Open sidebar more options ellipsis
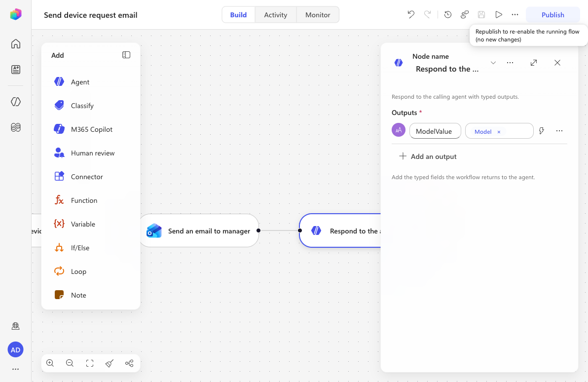 pos(15,369)
